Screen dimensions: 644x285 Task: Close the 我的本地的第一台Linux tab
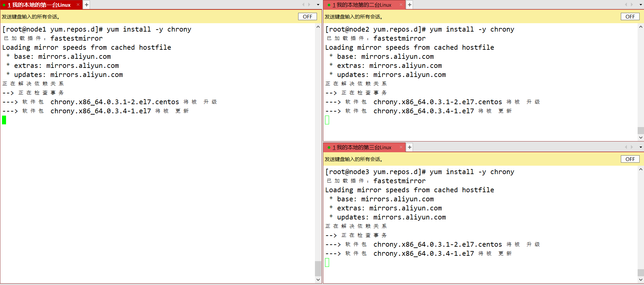click(78, 5)
